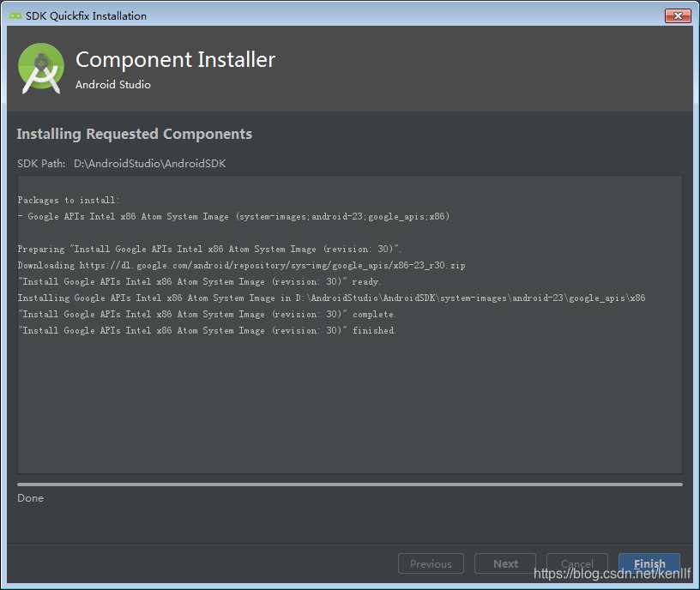Click the Next button
This screenshot has width=700, height=590.
505,563
